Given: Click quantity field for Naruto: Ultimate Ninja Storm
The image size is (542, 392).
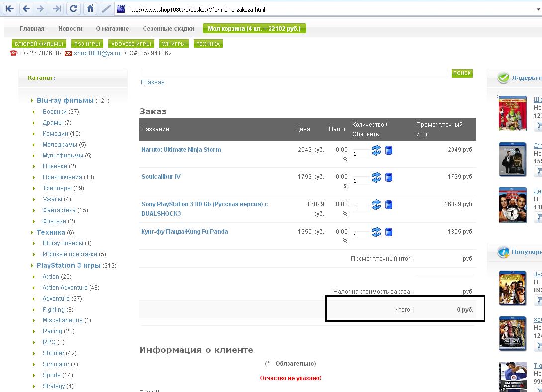Looking at the screenshot, I should (361, 153).
